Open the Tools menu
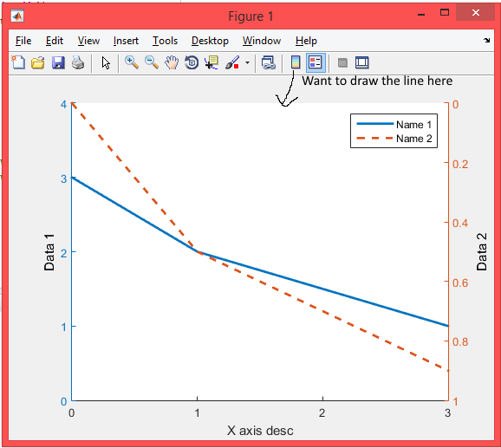The image size is (501, 448). 165,41
